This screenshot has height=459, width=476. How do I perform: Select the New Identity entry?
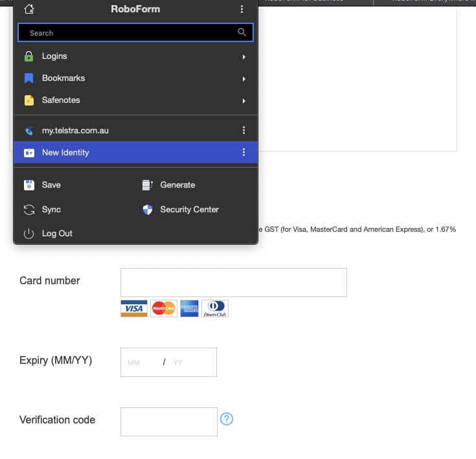pyautogui.click(x=136, y=152)
